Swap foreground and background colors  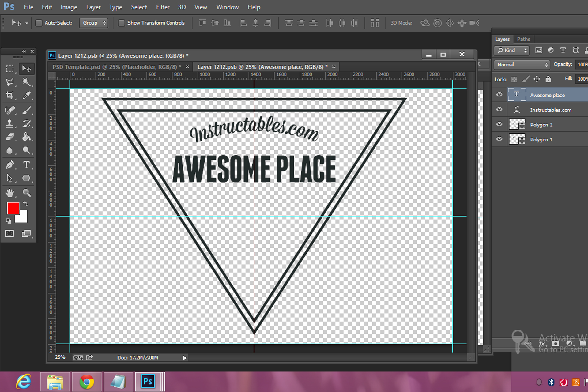click(x=26, y=204)
